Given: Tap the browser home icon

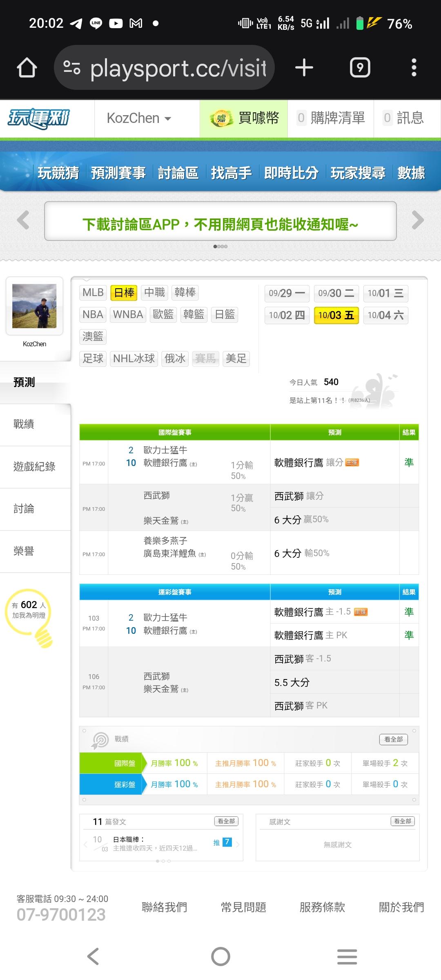Looking at the screenshot, I should [x=27, y=67].
